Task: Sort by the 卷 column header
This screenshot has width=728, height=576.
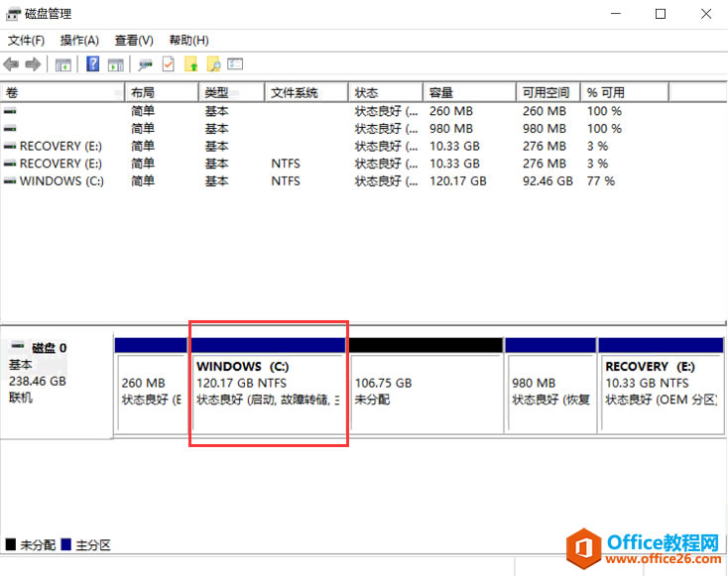Action: 62,93
